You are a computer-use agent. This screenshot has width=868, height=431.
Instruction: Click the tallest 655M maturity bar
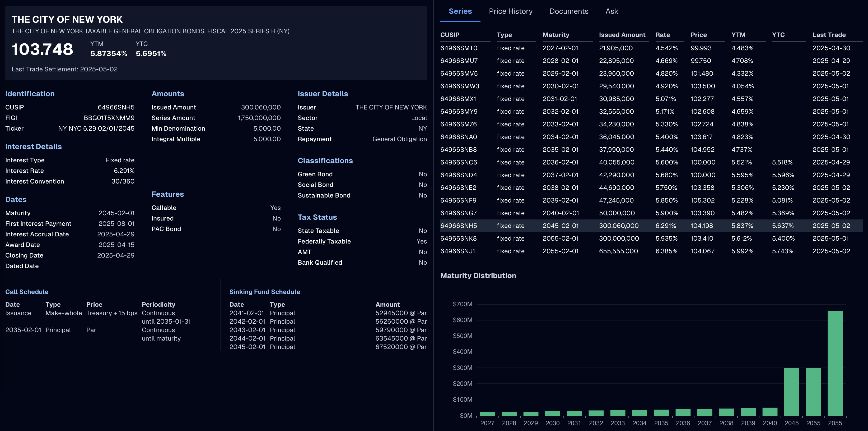coord(835,363)
